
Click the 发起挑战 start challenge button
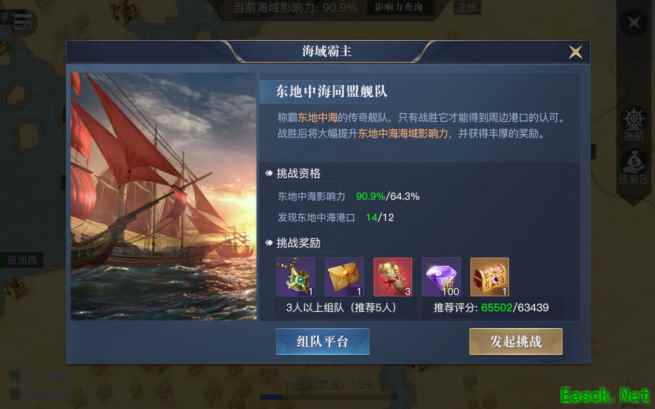pos(516,342)
